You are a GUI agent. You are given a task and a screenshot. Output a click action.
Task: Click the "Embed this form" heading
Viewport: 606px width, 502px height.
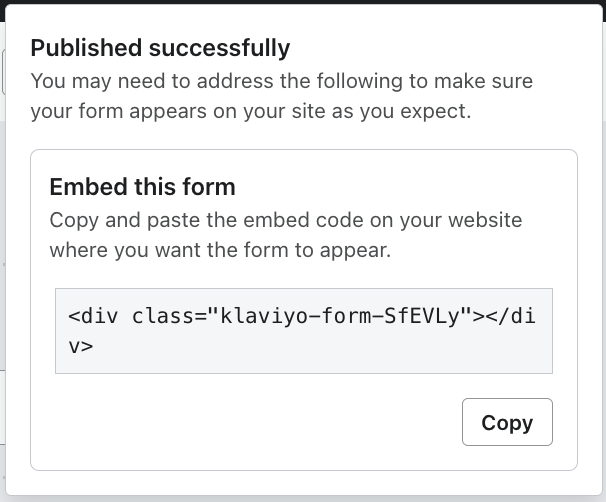(142, 187)
